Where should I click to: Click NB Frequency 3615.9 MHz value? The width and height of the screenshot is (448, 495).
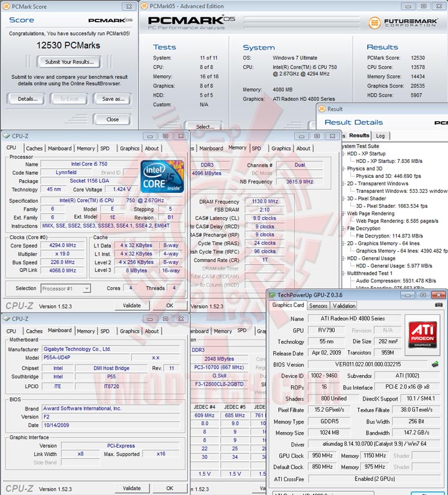[299, 182]
